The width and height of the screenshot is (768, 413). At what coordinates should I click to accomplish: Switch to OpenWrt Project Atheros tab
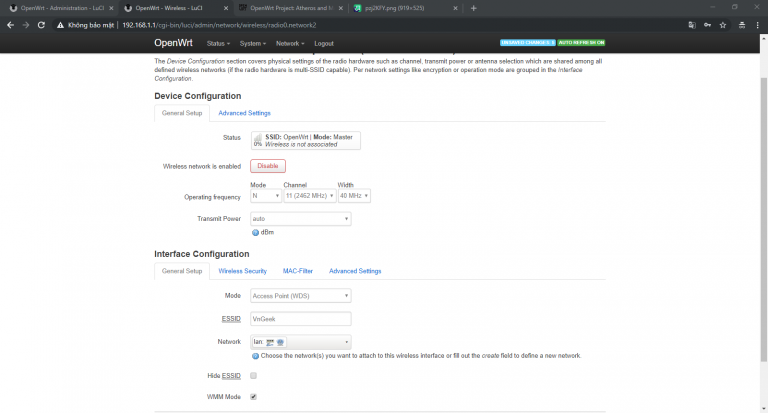[289, 8]
